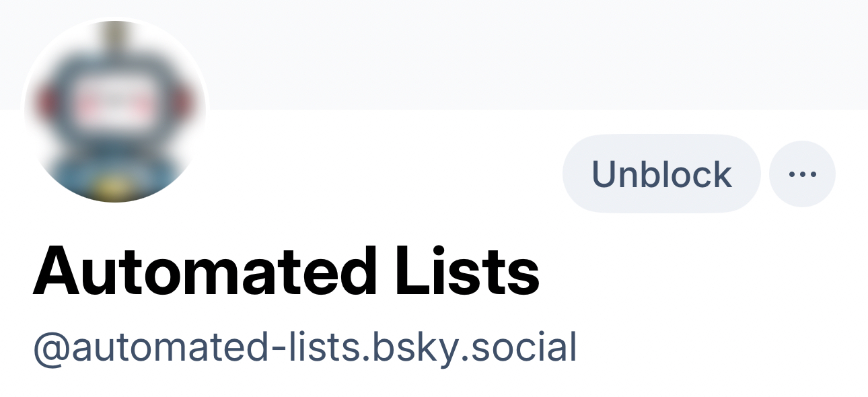Open the blurred robot profile avatar
This screenshot has height=397, width=868.
pyautogui.click(x=115, y=111)
